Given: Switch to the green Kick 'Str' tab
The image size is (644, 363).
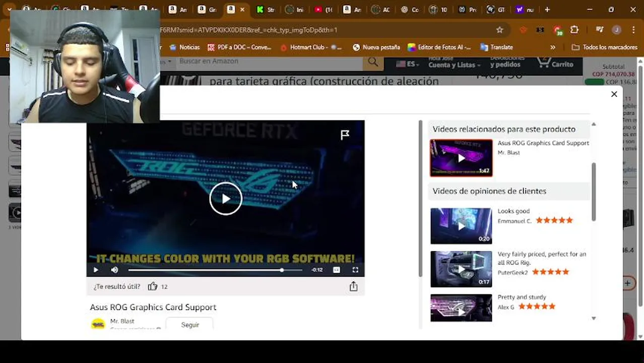Looking at the screenshot, I should click(266, 10).
